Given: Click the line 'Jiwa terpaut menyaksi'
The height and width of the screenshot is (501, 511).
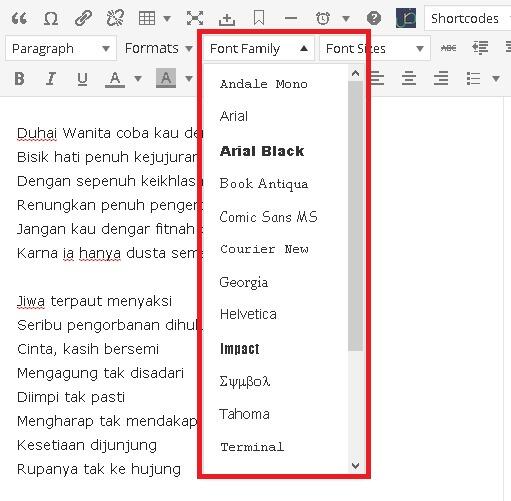Looking at the screenshot, I should (x=94, y=301).
